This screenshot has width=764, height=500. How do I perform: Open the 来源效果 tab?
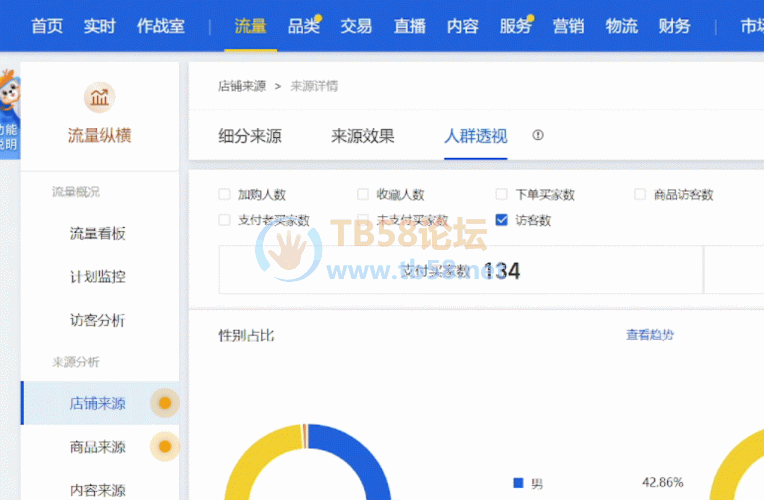click(363, 136)
